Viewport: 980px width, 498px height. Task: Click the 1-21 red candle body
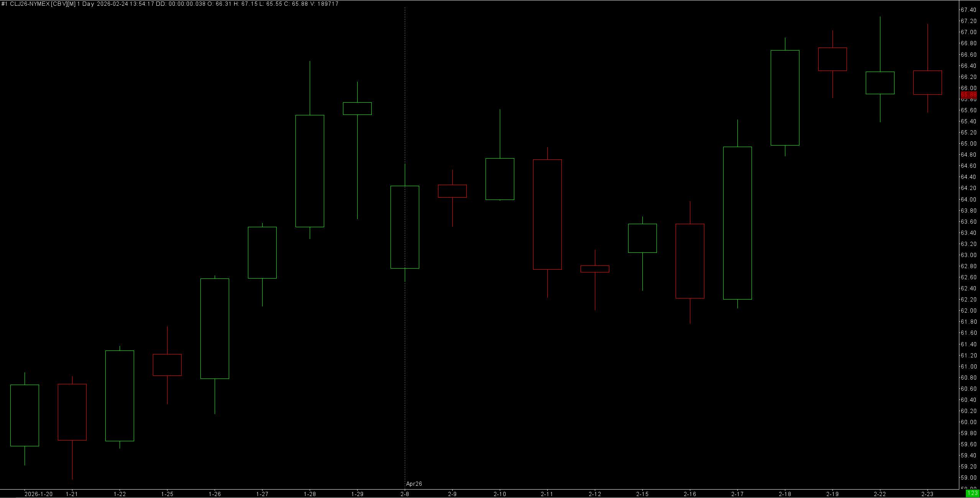click(x=72, y=412)
